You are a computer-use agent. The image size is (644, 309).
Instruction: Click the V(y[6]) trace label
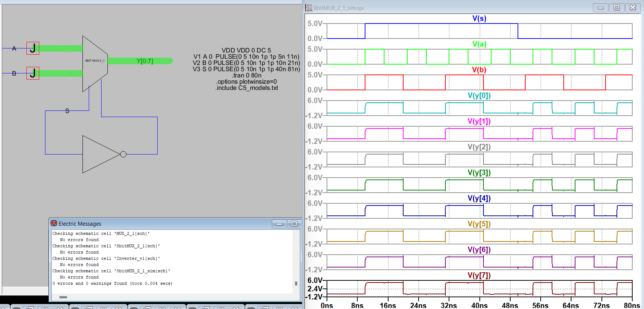[x=479, y=250]
